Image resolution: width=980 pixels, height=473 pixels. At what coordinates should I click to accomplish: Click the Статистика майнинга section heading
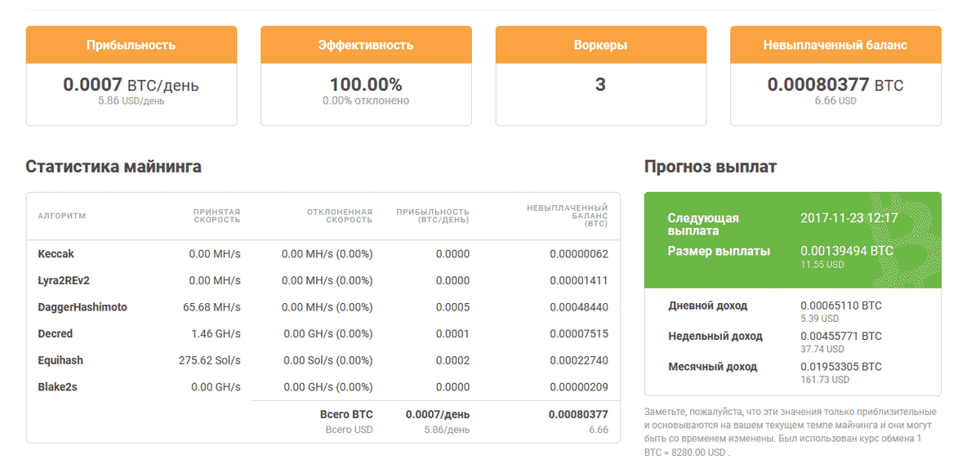pyautogui.click(x=114, y=167)
